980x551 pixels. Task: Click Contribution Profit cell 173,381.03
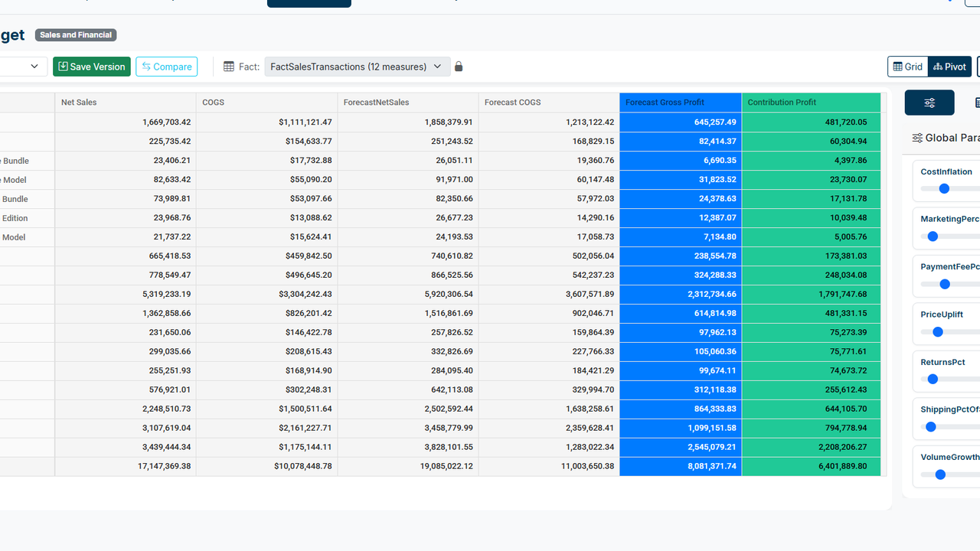[812, 256]
